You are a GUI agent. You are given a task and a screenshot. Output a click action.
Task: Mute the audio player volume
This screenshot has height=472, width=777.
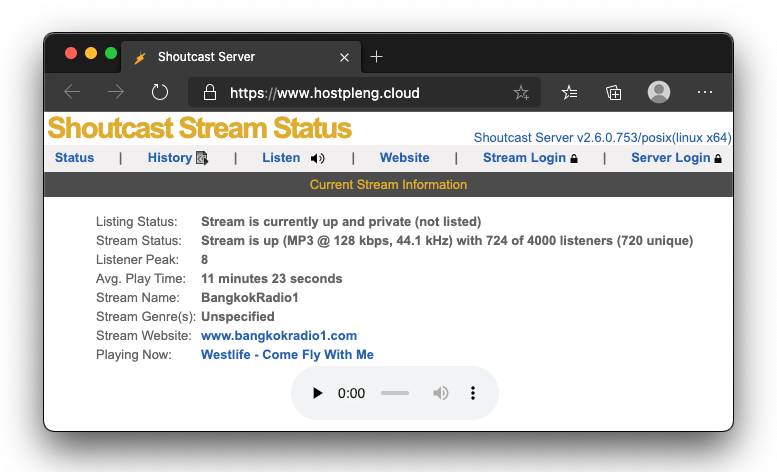pyautogui.click(x=441, y=393)
